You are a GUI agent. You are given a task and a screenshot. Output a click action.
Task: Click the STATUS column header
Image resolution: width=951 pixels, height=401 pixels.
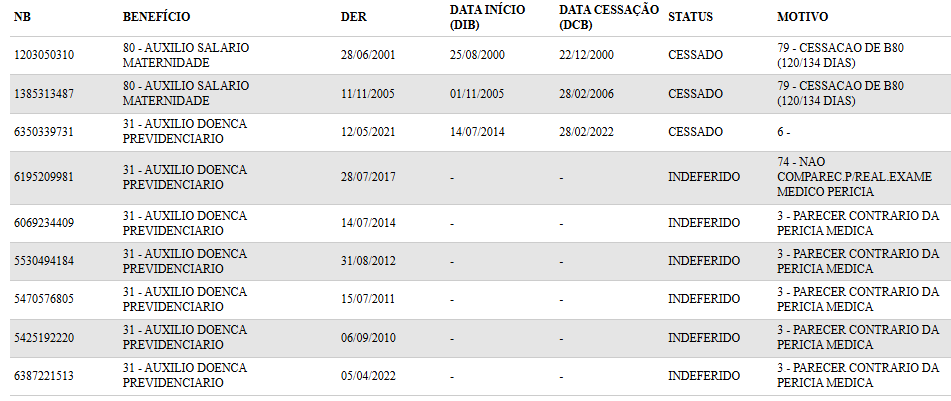(x=690, y=17)
